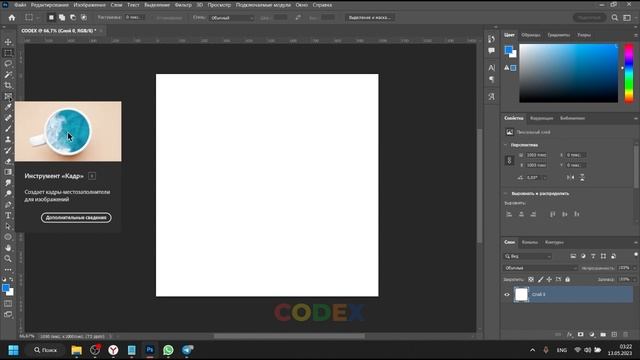This screenshot has height=360, width=640.
Task: Toggle pixel layer filter in Layers panel
Action: tap(573, 256)
